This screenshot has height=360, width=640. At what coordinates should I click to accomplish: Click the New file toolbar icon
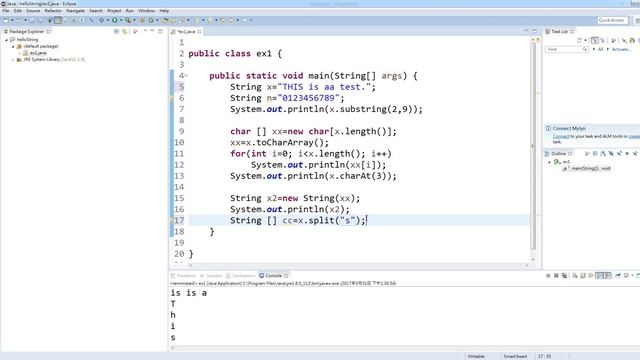point(5,20)
